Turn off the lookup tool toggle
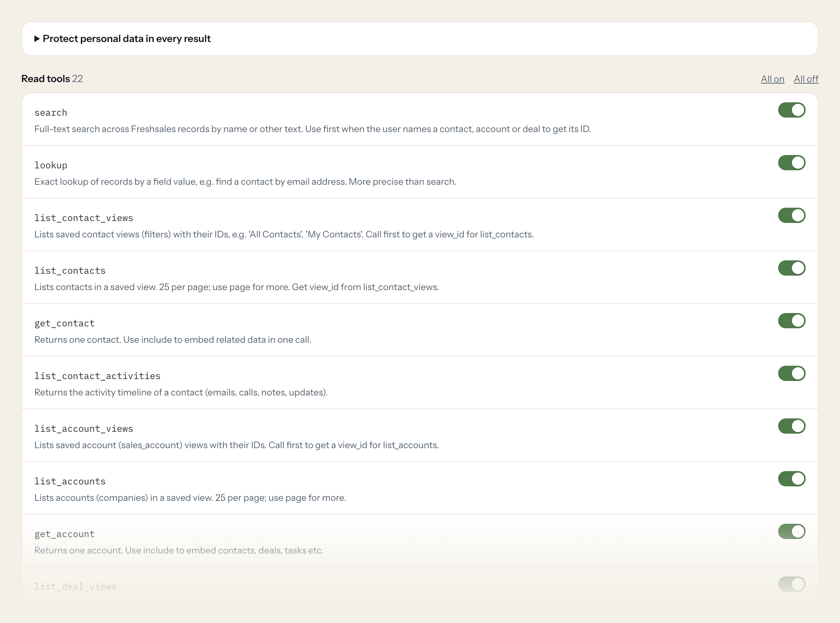This screenshot has width=840, height=623. pyautogui.click(x=792, y=163)
